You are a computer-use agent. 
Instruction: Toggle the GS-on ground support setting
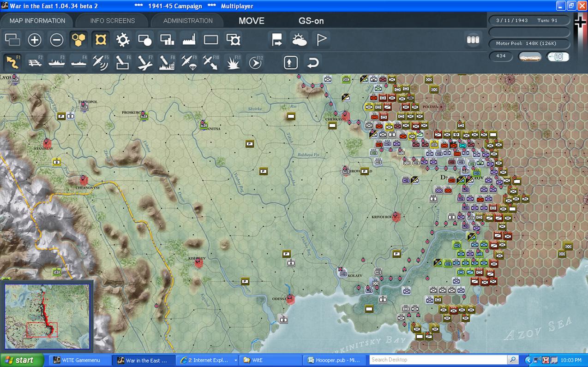point(311,21)
